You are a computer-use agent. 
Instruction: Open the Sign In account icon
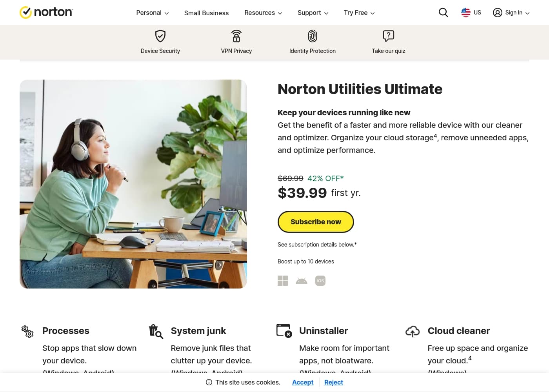[497, 13]
